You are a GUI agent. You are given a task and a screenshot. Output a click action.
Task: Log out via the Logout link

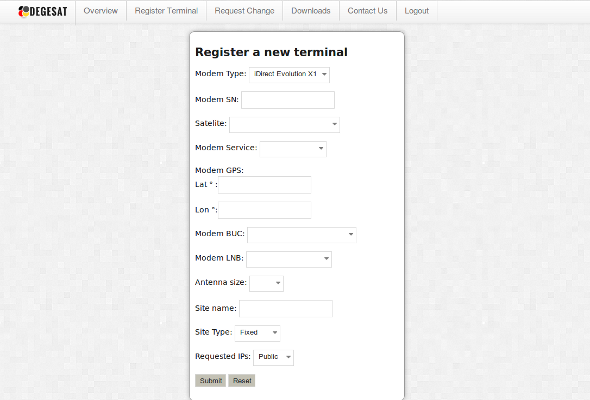[417, 11]
